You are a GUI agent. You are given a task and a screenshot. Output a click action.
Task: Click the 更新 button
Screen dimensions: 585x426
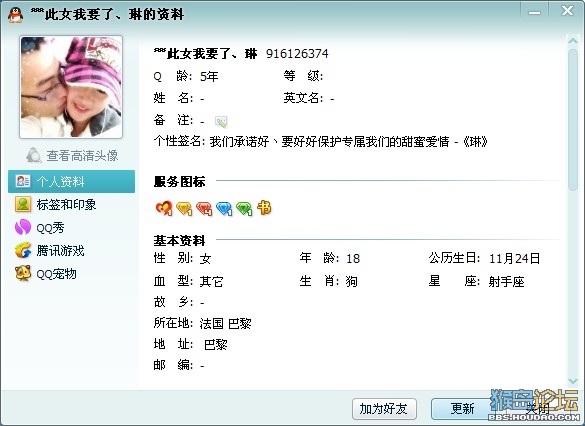coord(463,409)
